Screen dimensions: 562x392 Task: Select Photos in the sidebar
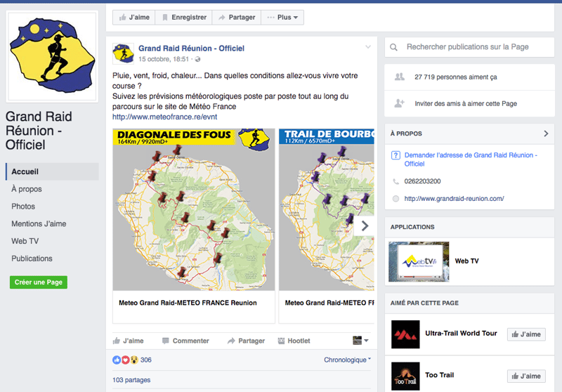[x=23, y=207]
